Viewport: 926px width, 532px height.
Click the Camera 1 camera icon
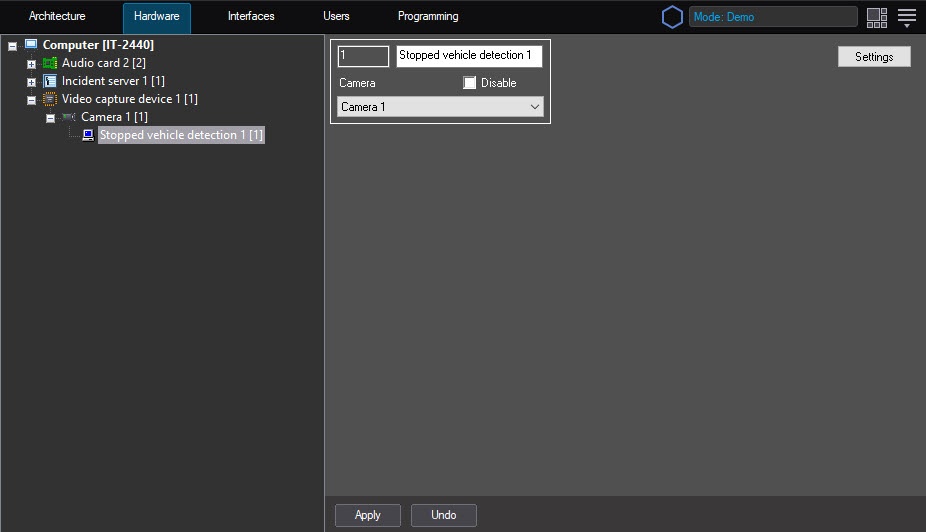[69, 117]
